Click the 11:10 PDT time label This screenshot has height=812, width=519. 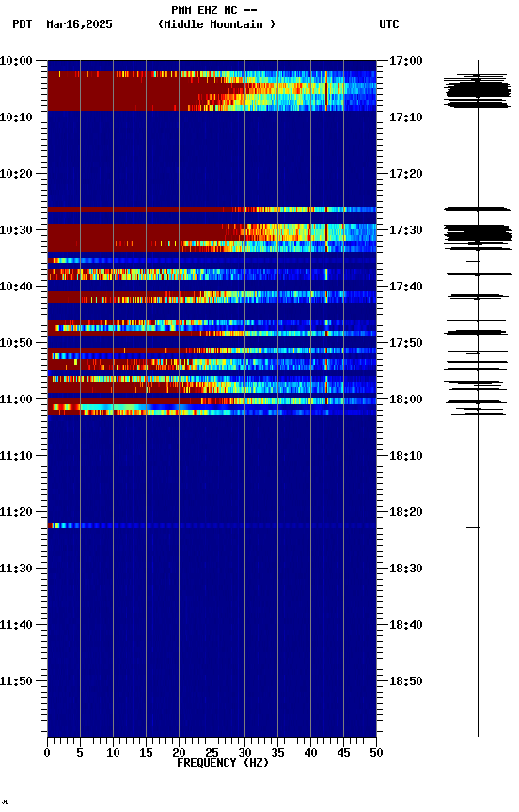tap(16, 456)
